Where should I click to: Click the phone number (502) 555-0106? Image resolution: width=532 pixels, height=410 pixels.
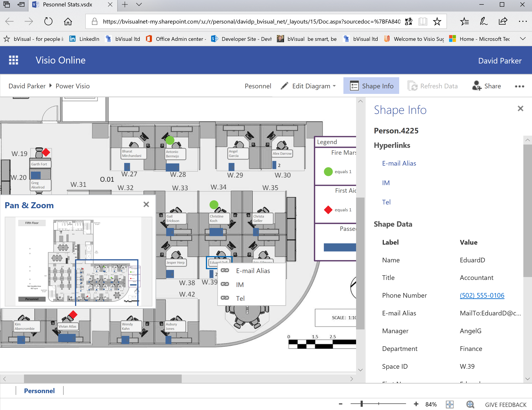pos(482,295)
